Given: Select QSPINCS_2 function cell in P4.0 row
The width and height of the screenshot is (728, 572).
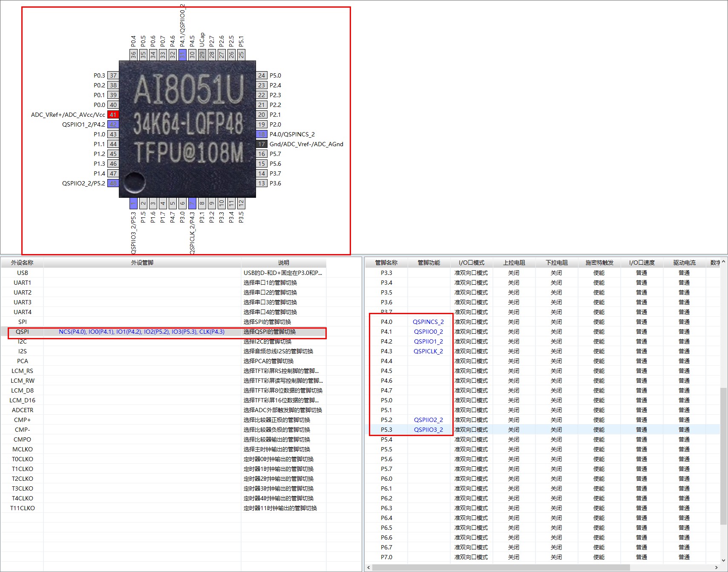Looking at the screenshot, I should pos(429,322).
